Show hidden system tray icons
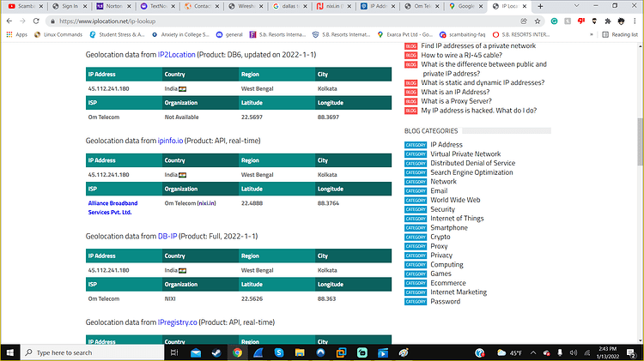 click(533, 352)
